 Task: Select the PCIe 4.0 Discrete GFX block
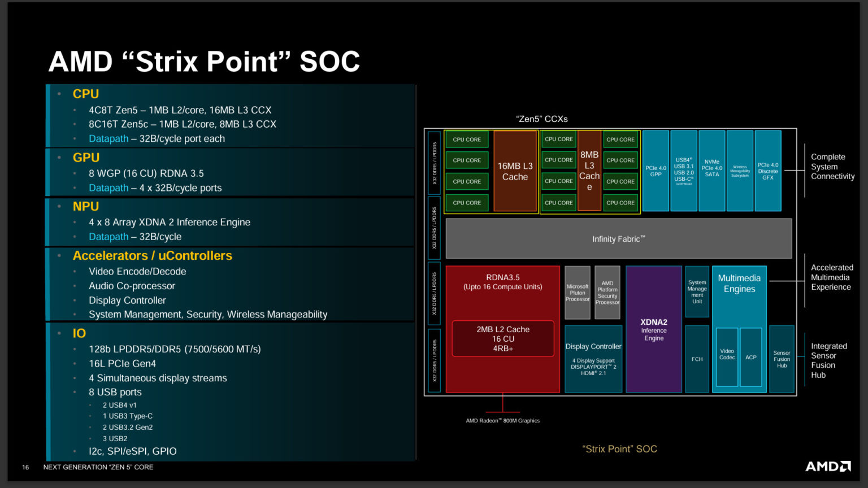(x=768, y=171)
